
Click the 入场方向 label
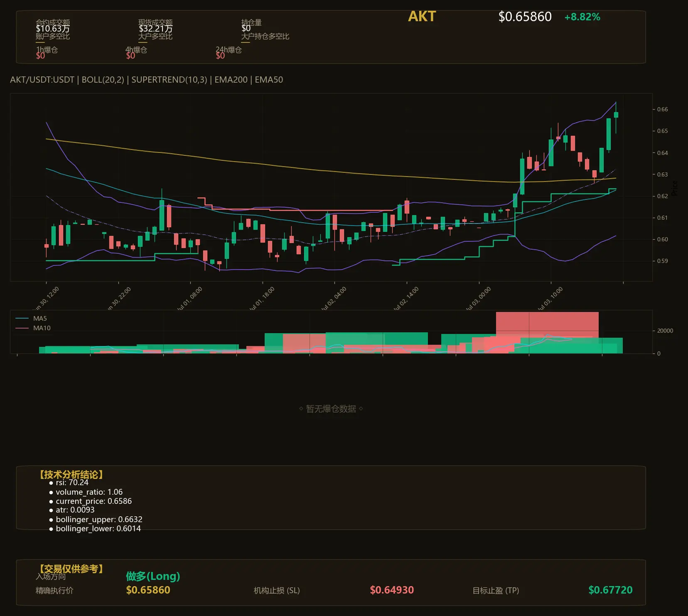pos(51,577)
